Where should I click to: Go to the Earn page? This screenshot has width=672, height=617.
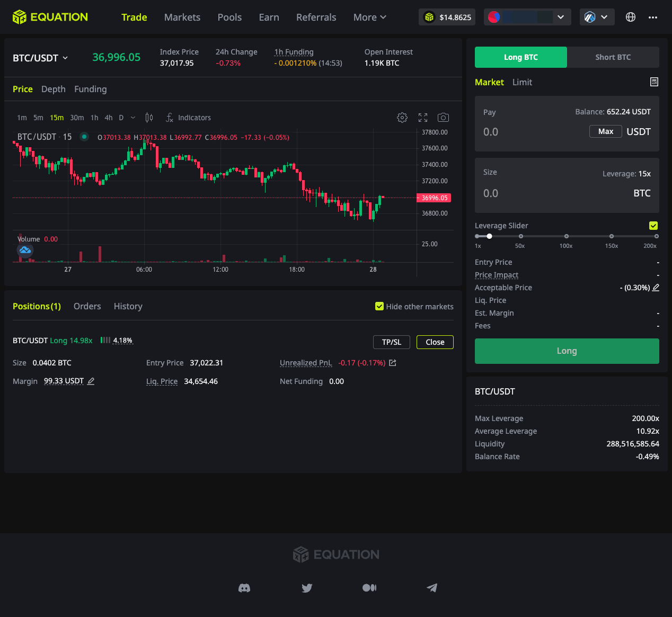pyautogui.click(x=269, y=17)
